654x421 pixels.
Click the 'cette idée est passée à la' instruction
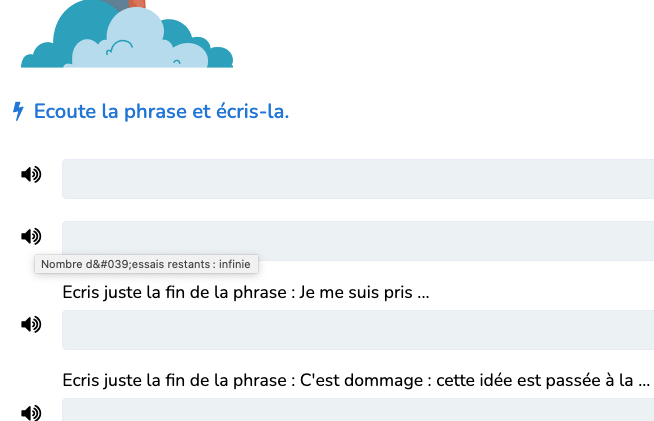click(356, 380)
